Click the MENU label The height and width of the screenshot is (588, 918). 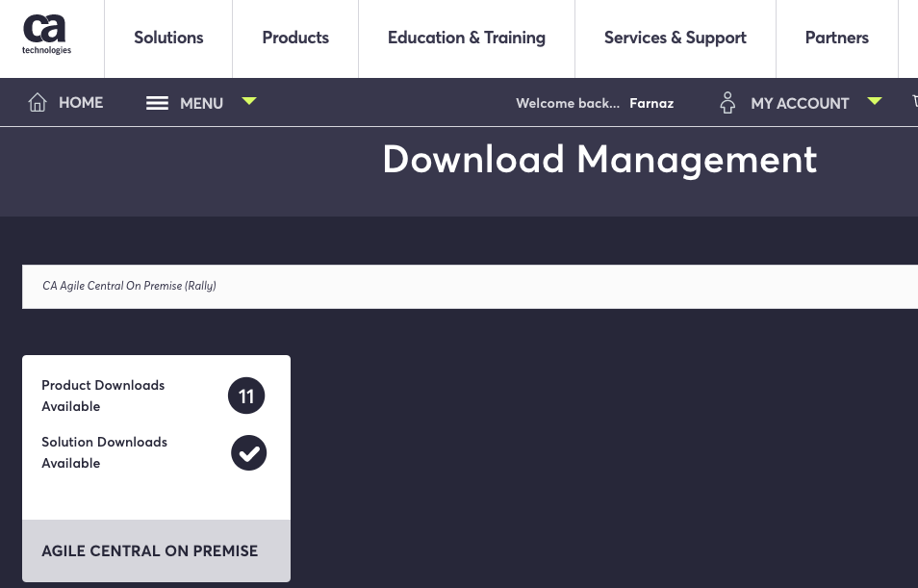(x=201, y=104)
